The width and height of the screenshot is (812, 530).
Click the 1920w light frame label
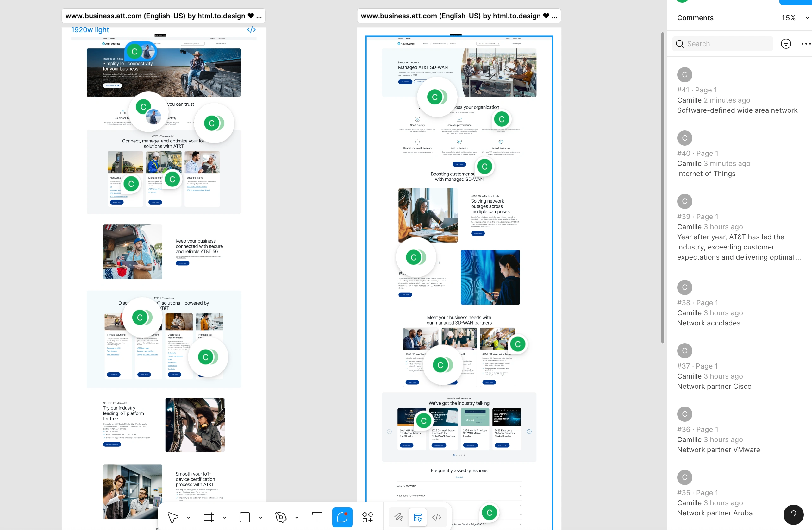pos(90,30)
